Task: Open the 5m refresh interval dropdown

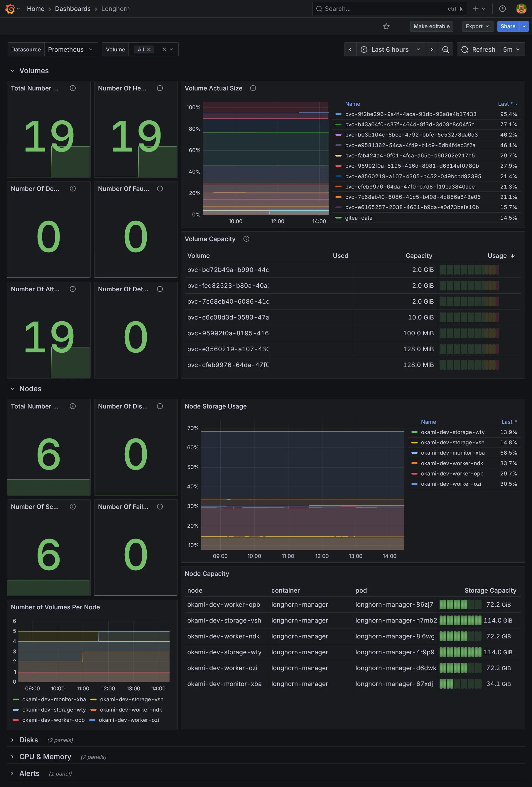Action: click(511, 49)
